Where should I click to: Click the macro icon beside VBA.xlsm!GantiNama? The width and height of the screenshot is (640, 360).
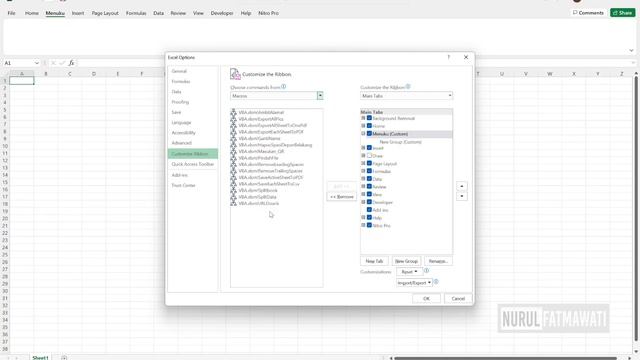pyautogui.click(x=233, y=138)
